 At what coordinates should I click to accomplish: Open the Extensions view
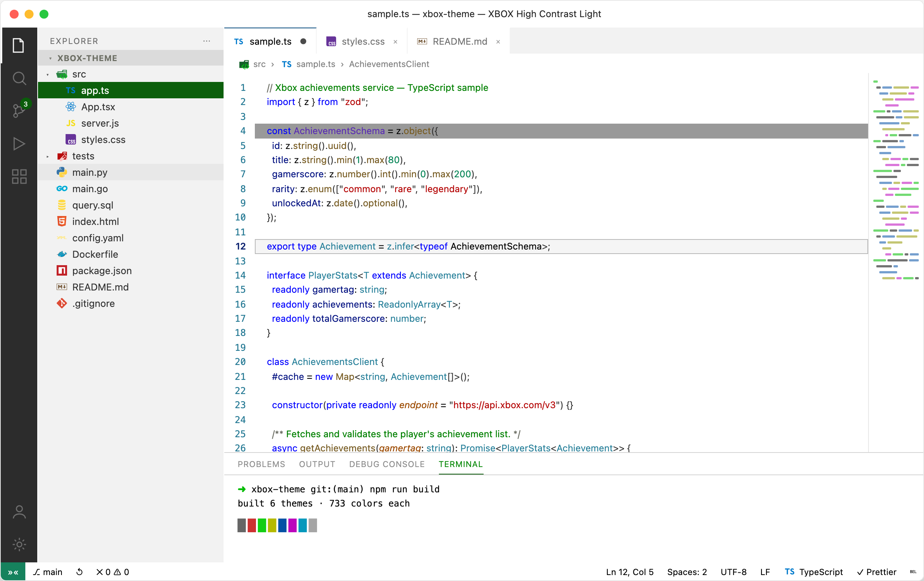(18, 177)
